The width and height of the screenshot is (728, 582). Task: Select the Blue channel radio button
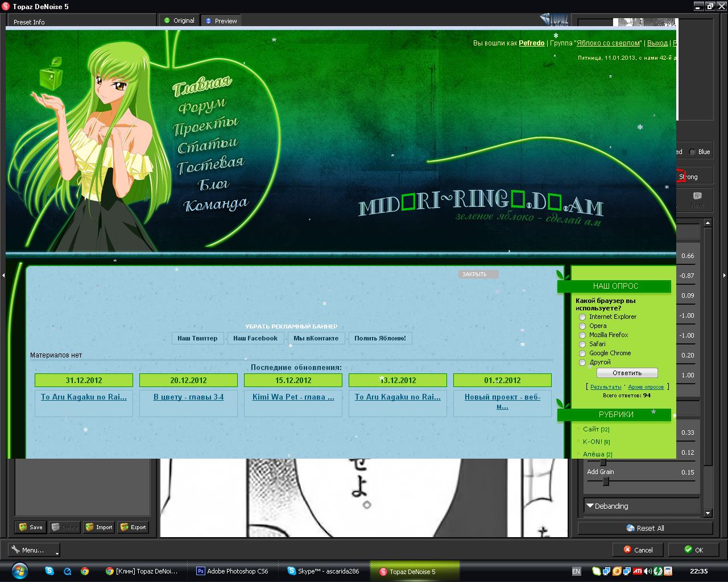pos(692,152)
